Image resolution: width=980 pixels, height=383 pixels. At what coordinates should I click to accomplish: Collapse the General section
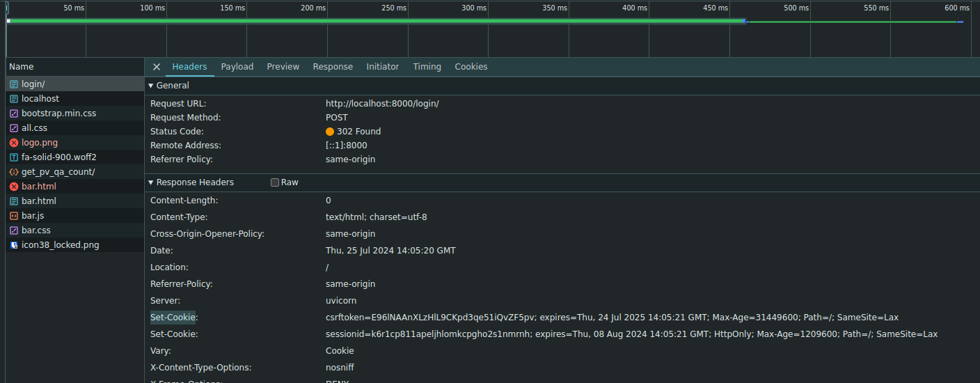point(150,86)
